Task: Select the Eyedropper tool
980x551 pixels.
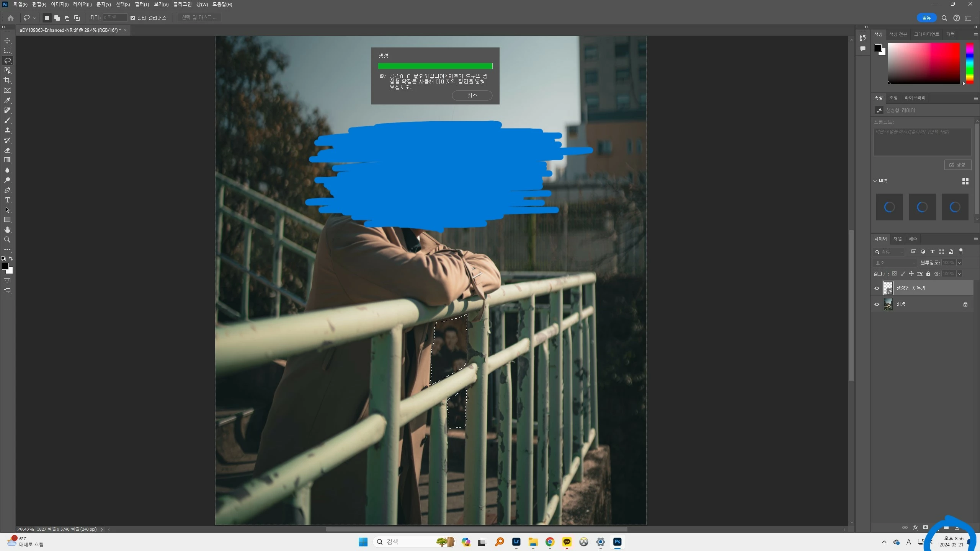Action: tap(7, 100)
